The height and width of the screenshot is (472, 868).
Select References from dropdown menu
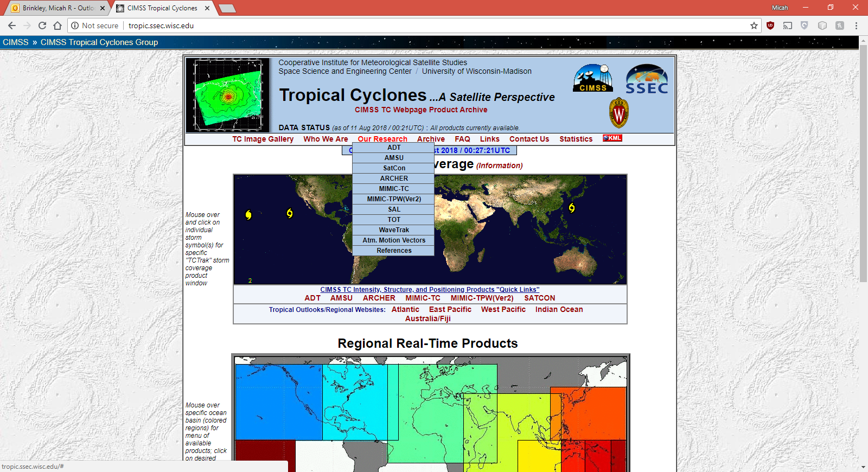[x=394, y=251]
